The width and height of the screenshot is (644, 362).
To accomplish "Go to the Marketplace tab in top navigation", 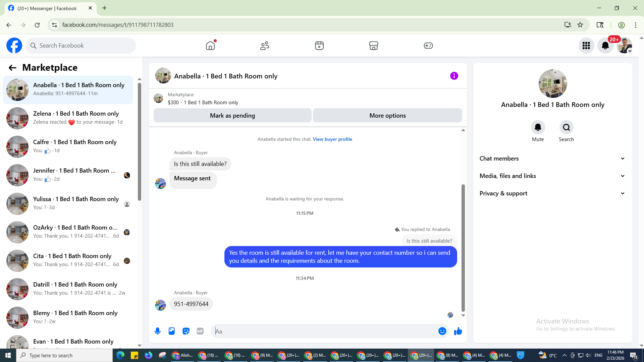I will point(374,46).
